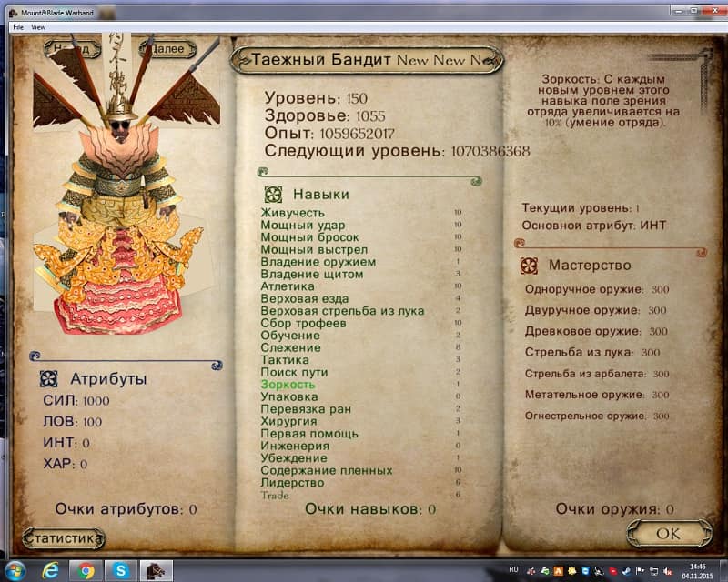Screen dimensions: 728x582
Task: Select the Хирургия skill row
Action: [x=288, y=421]
